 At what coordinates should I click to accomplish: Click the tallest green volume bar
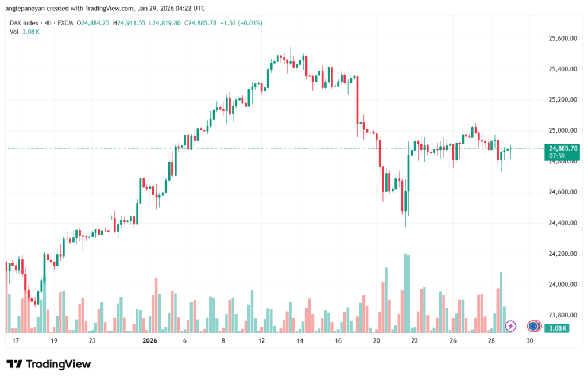(405, 293)
